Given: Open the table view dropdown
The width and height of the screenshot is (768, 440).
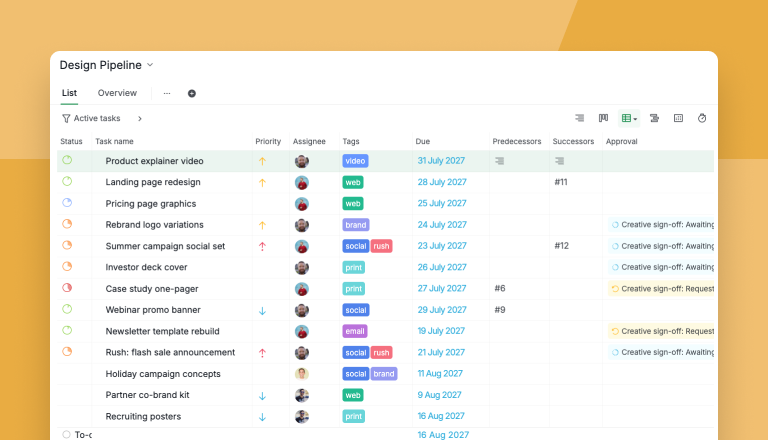Looking at the screenshot, I should point(629,118).
